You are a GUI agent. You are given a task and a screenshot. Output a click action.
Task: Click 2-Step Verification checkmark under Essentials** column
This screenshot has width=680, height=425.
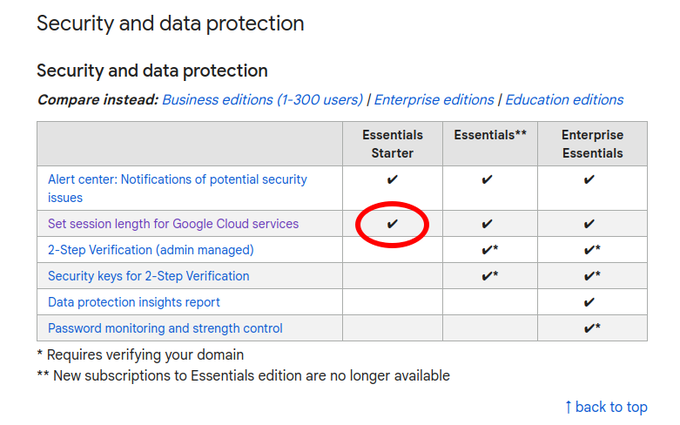pyautogui.click(x=489, y=250)
